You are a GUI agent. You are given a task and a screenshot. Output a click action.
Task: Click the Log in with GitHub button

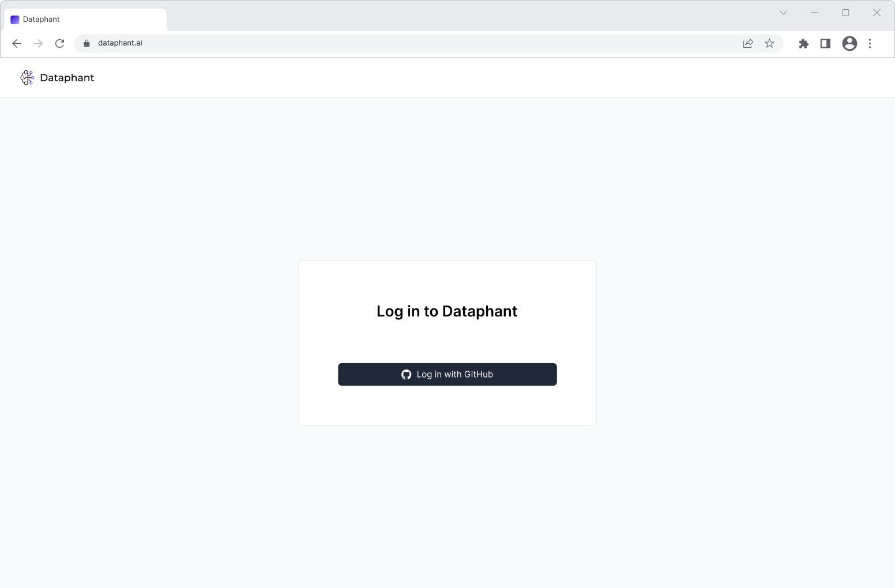point(447,374)
